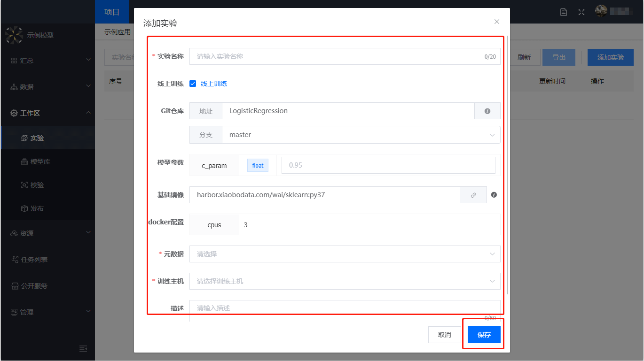This screenshot has height=361, width=644.
Task: Click the 更新时间 column header
Action: coord(552,81)
